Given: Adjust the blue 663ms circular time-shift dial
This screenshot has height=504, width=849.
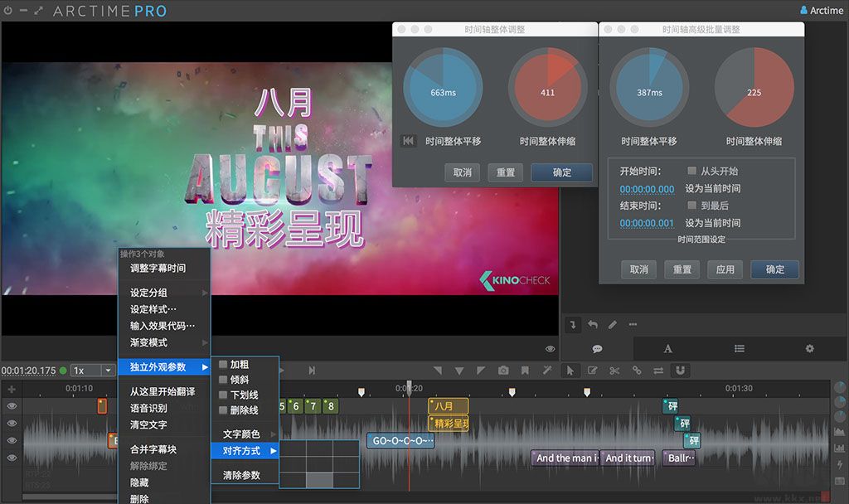Looking at the screenshot, I should [x=442, y=85].
